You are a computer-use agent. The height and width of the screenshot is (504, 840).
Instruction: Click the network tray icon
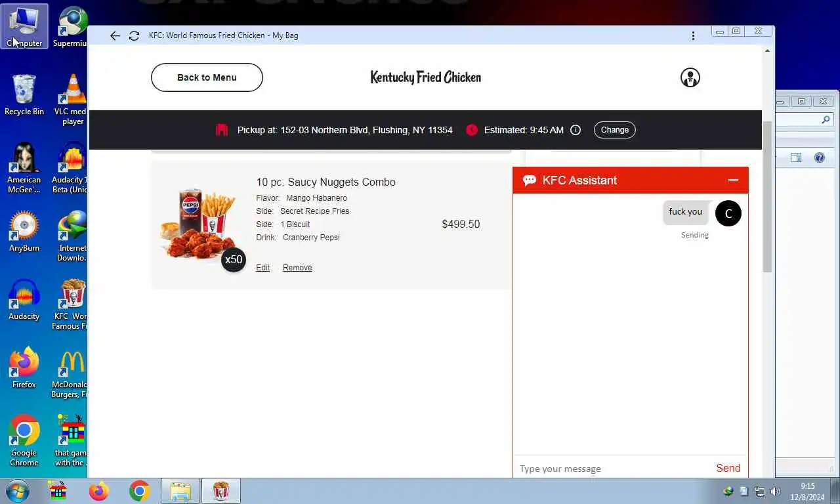760,492
